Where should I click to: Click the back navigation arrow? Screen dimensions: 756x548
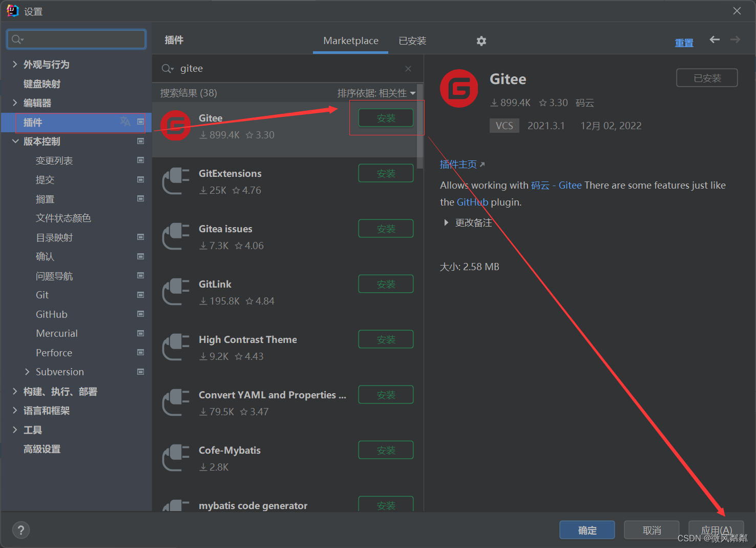[715, 39]
